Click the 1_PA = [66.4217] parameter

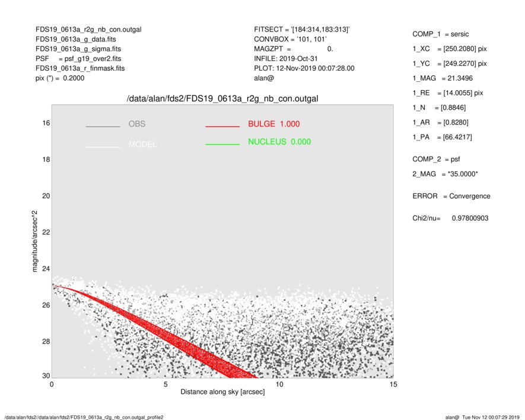[442, 137]
